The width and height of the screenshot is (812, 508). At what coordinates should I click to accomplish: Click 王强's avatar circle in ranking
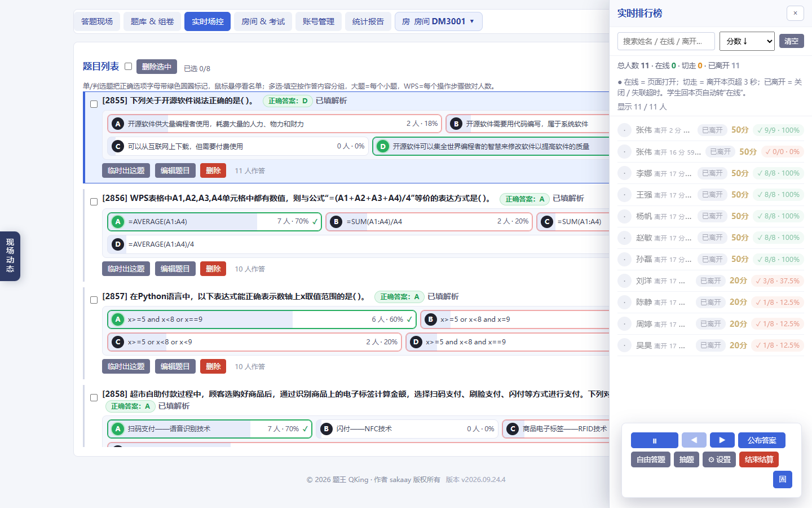[624, 195]
